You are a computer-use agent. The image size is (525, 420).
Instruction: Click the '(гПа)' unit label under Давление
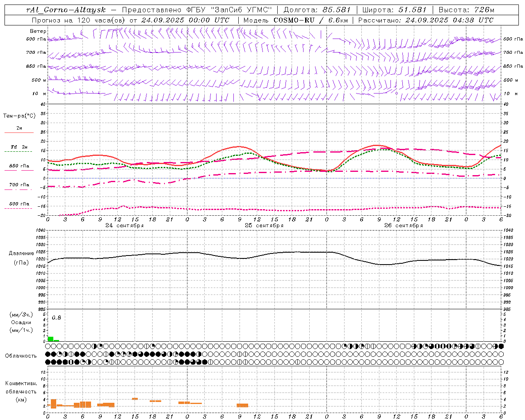click(21, 263)
